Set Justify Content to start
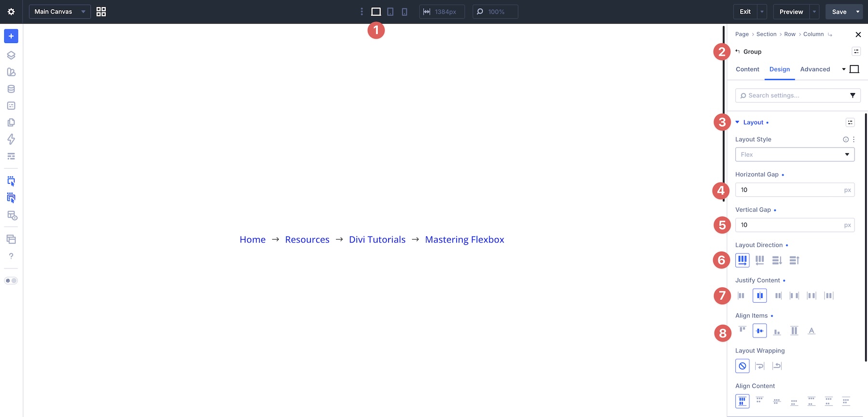This screenshot has height=417, width=868. click(742, 296)
